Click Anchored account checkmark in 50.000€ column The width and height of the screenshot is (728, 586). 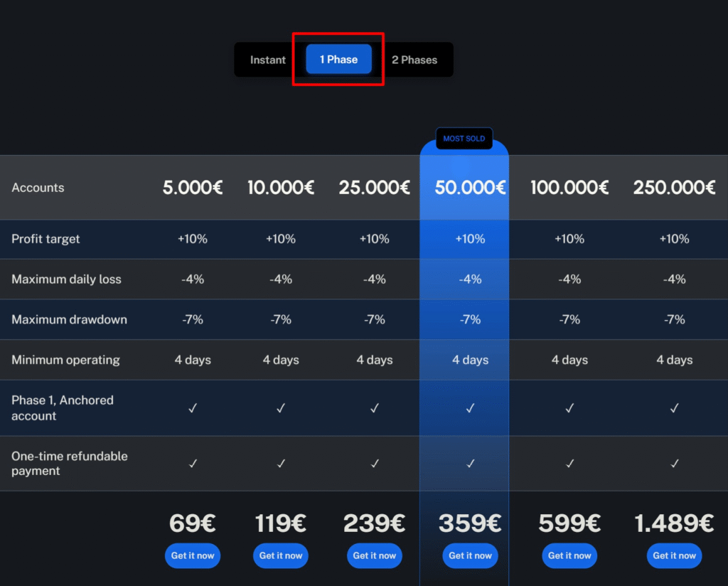pos(470,408)
